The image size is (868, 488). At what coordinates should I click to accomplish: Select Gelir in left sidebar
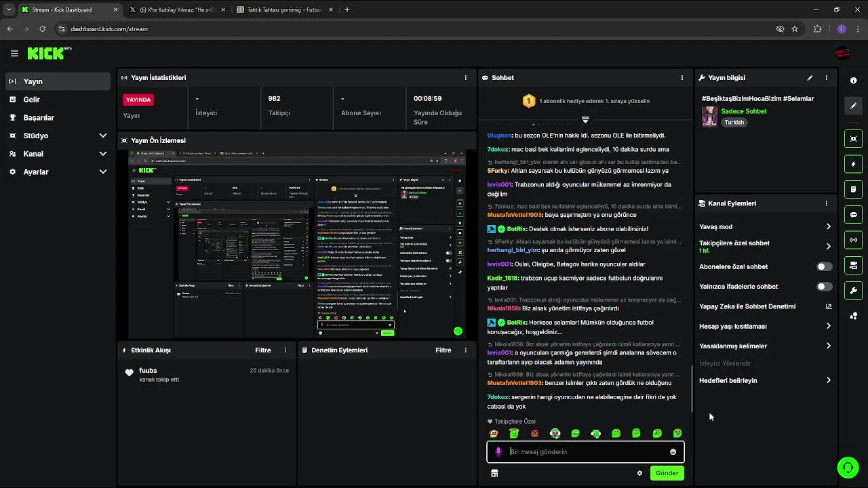click(x=58, y=100)
